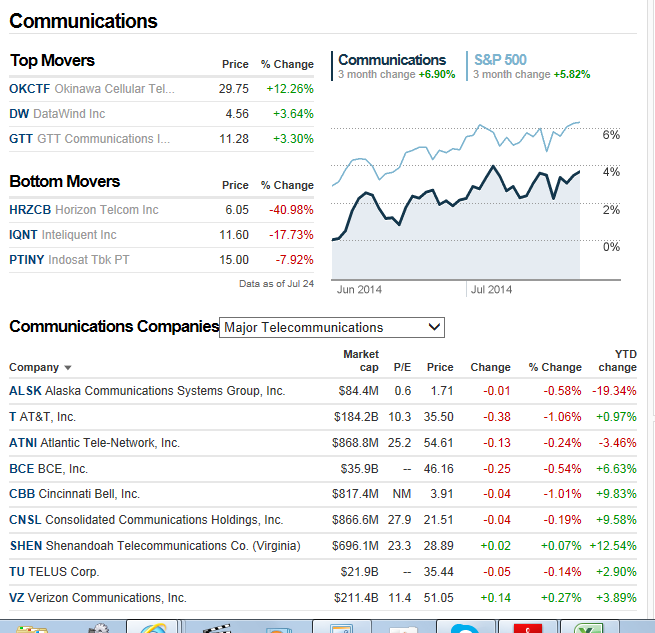Click the +12.26% change for OKCTF
Image resolution: width=655 pixels, height=633 pixels.
tap(290, 89)
